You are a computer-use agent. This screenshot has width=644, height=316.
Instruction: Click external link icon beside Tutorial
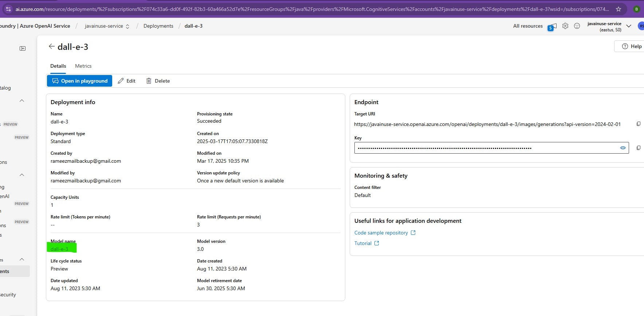click(377, 243)
